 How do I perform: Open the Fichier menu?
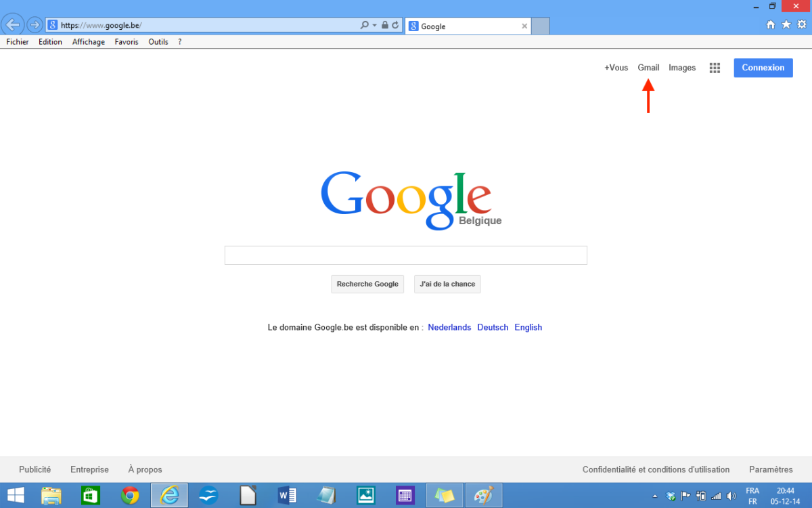pos(18,42)
